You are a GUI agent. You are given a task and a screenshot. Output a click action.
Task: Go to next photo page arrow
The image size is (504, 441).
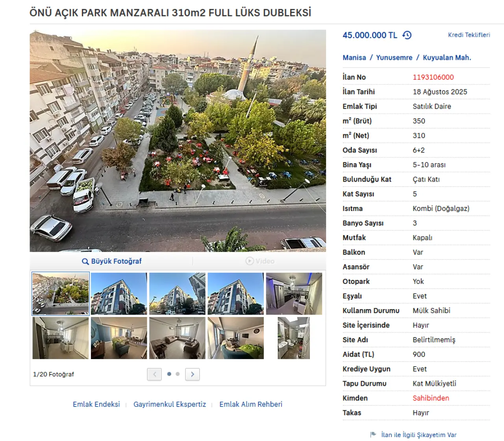tap(193, 374)
